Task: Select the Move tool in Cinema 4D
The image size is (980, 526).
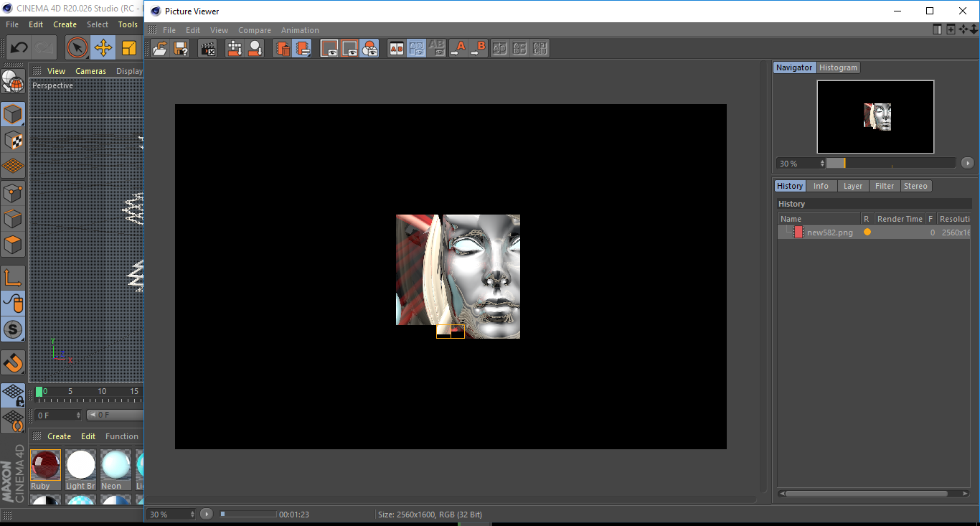Action: [103, 48]
